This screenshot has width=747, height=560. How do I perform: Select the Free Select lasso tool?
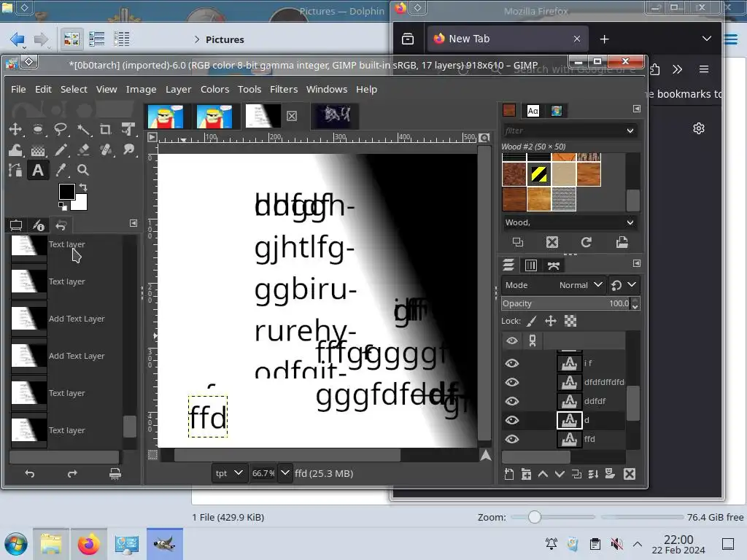pos(61,129)
